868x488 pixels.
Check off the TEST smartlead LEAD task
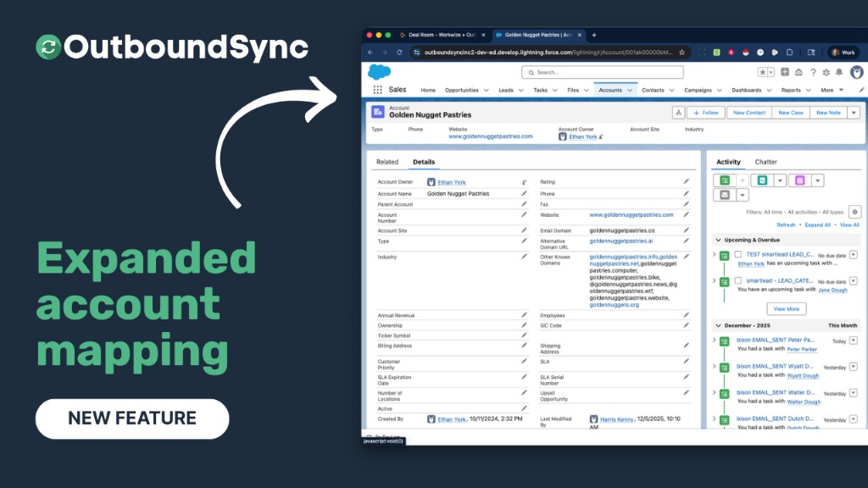738,254
